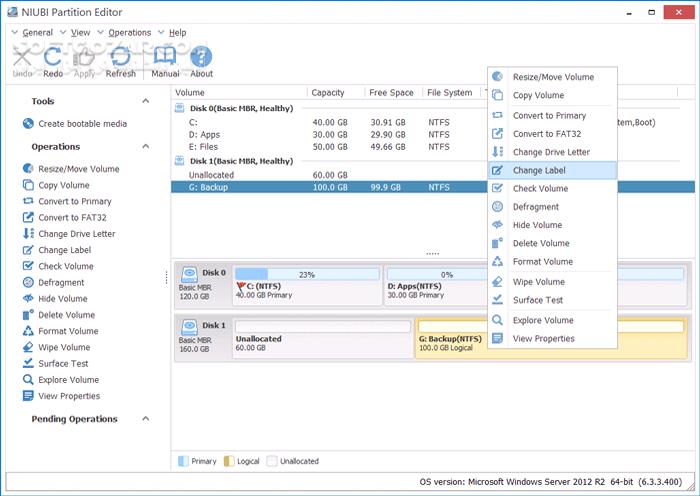
Task: Click Change Drive Letter icon in sidebar
Action: tap(28, 233)
